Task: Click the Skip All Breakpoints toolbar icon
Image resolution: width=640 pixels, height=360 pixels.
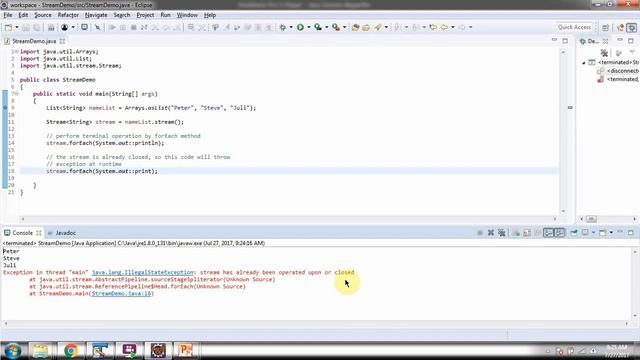Action: pos(97,27)
